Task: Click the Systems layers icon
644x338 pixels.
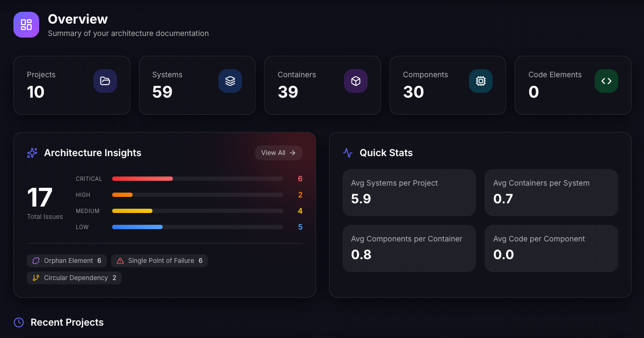Action: (x=230, y=81)
